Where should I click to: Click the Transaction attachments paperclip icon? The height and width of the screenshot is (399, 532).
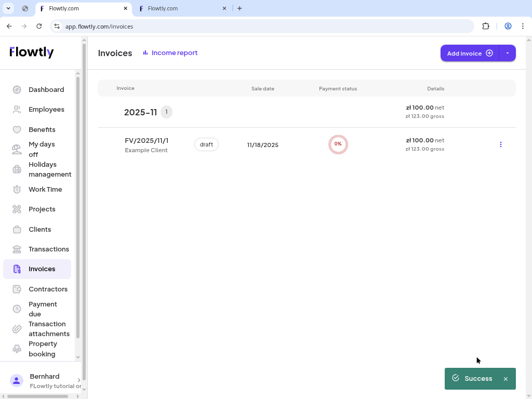[x=16, y=329]
